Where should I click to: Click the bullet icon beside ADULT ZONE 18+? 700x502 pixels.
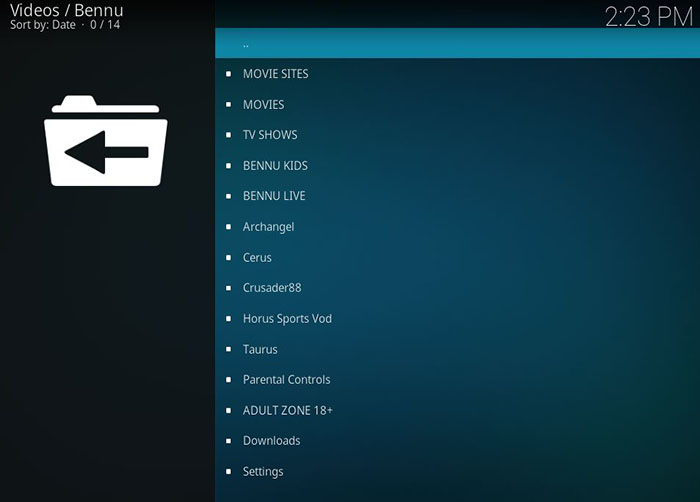pyautogui.click(x=229, y=410)
